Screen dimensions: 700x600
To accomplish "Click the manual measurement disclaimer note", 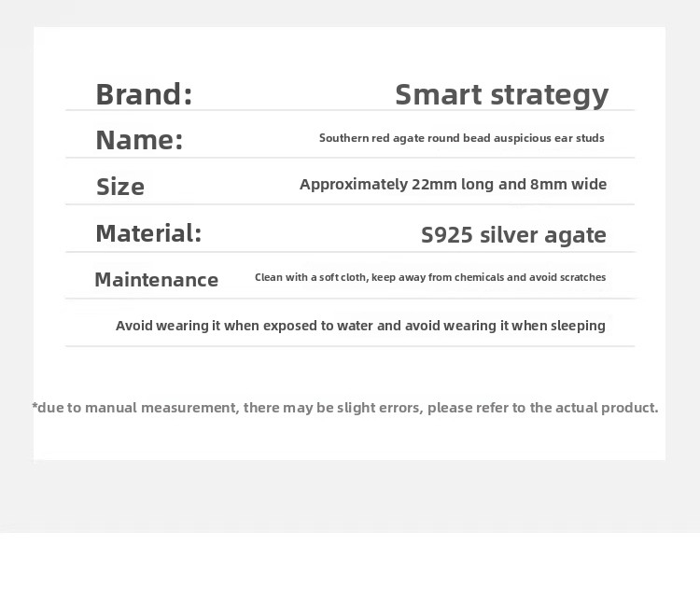I will pyautogui.click(x=345, y=407).
